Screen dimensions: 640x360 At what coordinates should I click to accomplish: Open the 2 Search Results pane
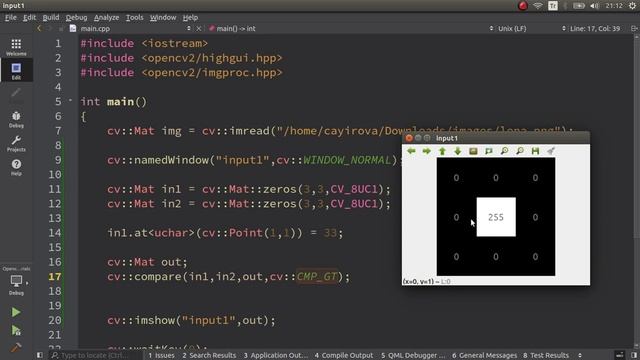[209, 355]
